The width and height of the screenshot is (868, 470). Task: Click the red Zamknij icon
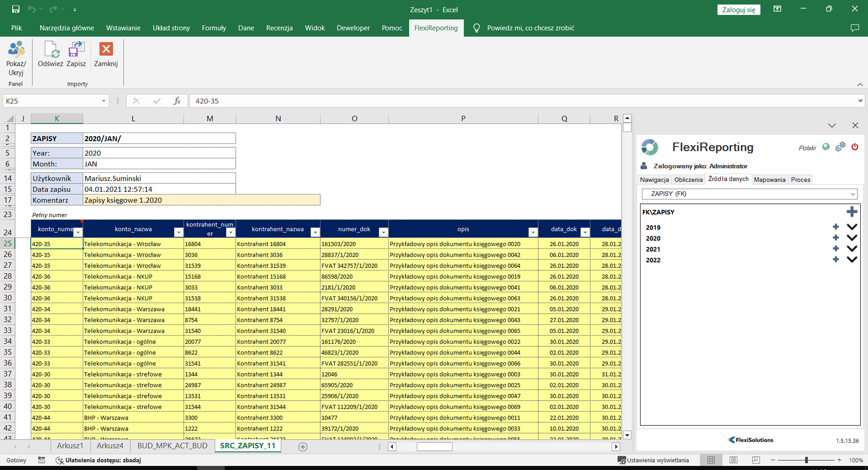point(106,50)
